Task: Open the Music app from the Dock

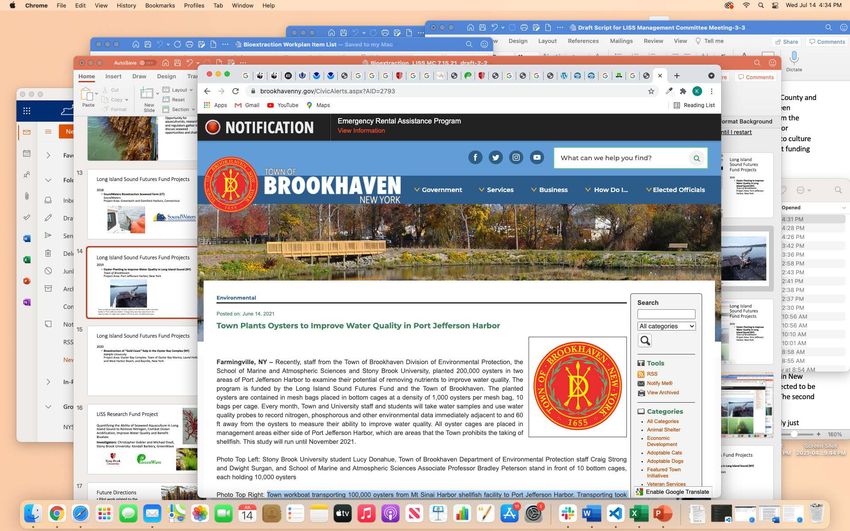Action: click(366, 513)
